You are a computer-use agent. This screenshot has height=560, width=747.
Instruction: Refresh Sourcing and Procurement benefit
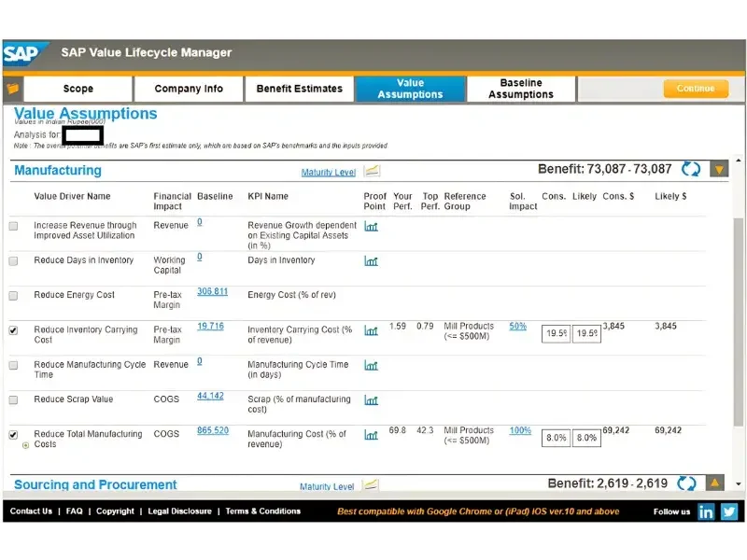(686, 483)
